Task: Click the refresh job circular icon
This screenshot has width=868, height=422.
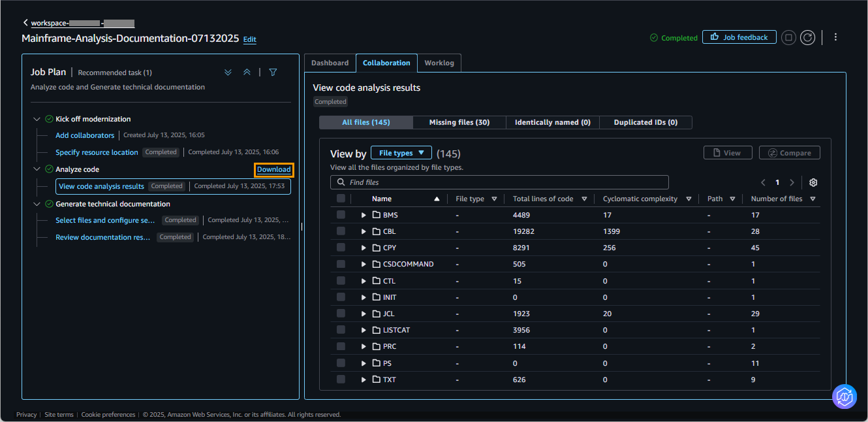Action: 808,37
